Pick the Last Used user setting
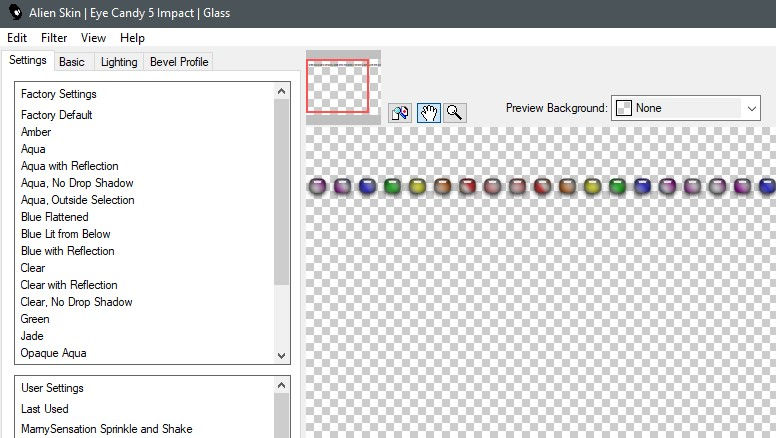 tap(45, 409)
